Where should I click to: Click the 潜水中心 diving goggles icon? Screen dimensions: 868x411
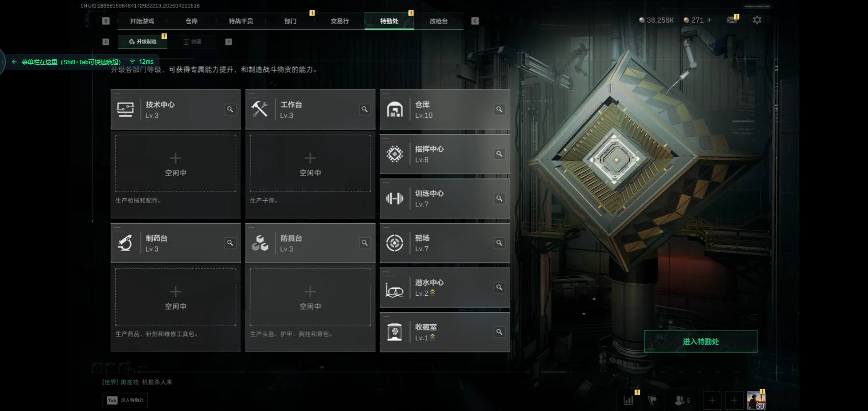tap(394, 288)
